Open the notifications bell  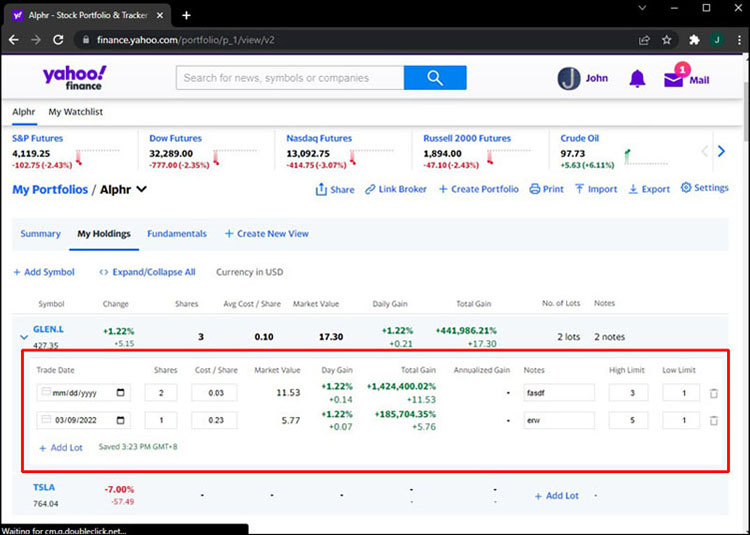pos(637,79)
